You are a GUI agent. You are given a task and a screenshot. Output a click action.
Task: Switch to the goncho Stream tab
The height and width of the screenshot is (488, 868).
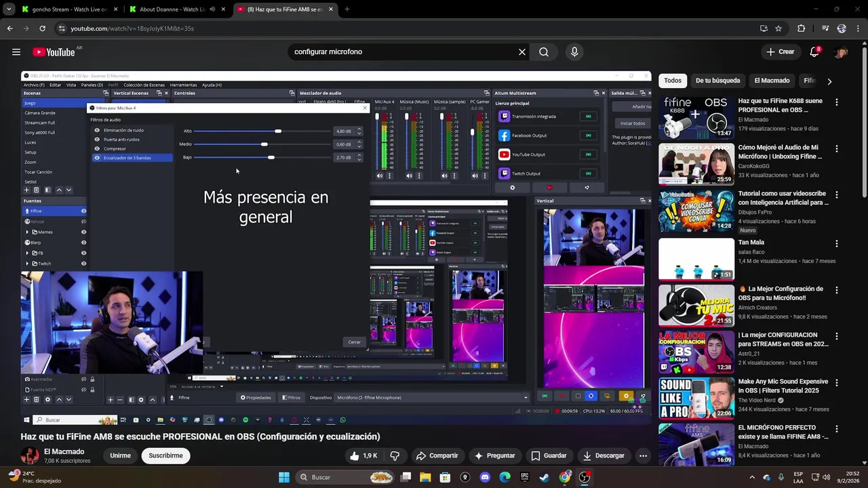point(70,9)
